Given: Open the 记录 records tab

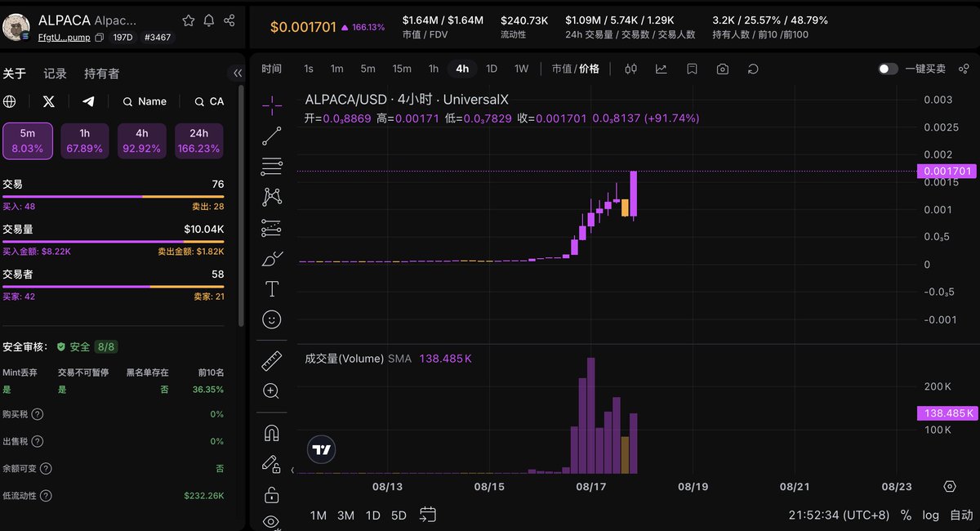Looking at the screenshot, I should 55,74.
